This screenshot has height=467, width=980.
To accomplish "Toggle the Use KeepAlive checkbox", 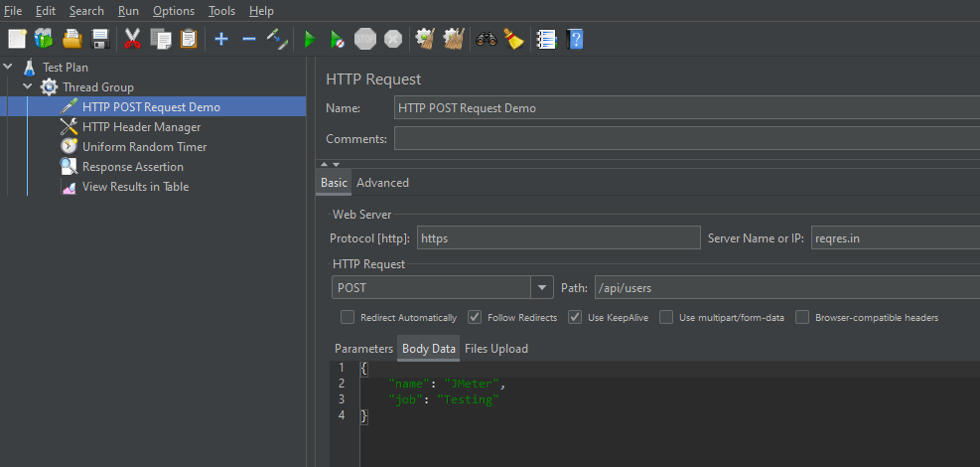I will pos(576,318).
